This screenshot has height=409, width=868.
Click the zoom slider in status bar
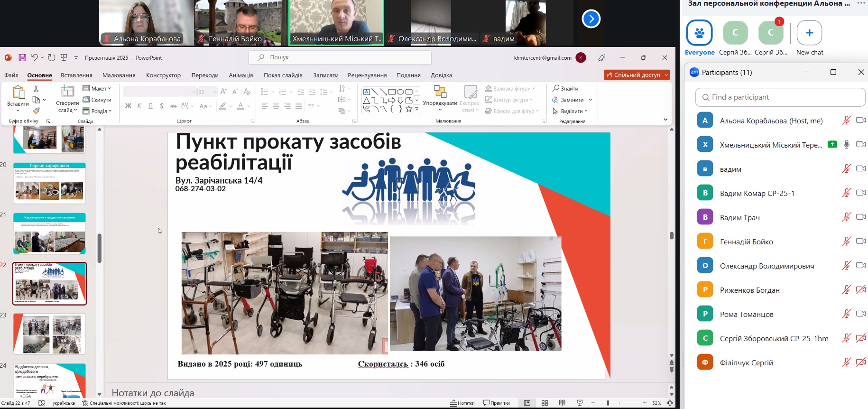(608, 403)
